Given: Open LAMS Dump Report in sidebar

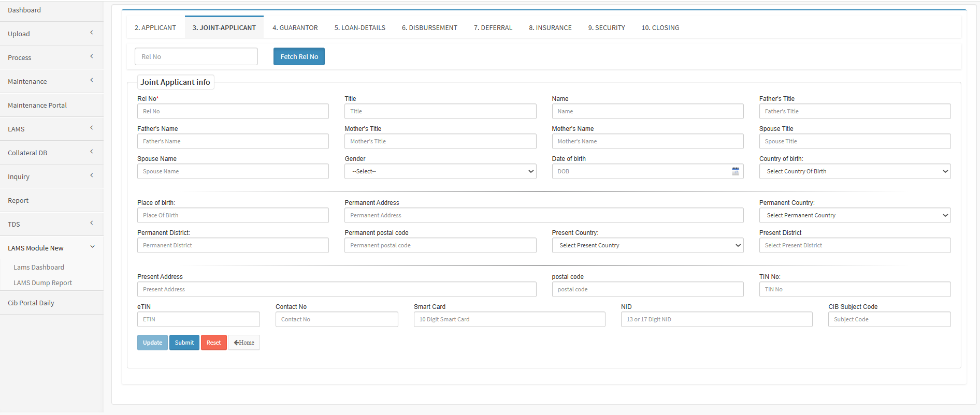Looking at the screenshot, I should [x=42, y=283].
